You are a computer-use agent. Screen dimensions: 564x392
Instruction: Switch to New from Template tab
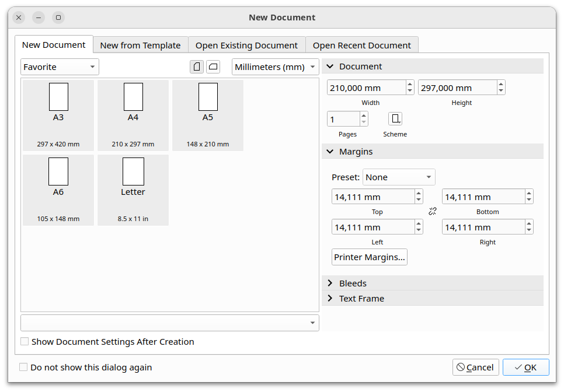[140, 45]
